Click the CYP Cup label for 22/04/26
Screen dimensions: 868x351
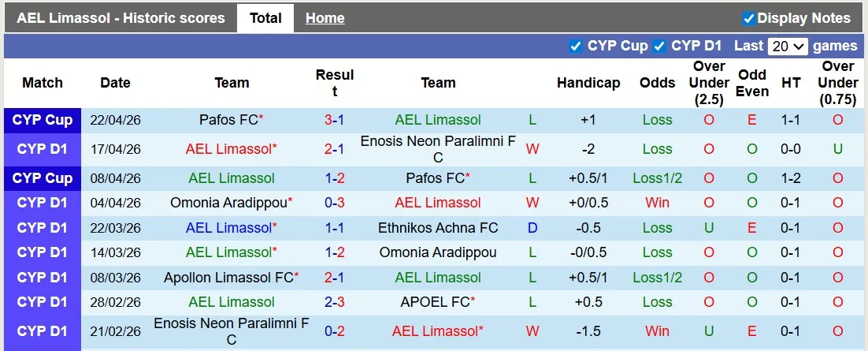43,120
